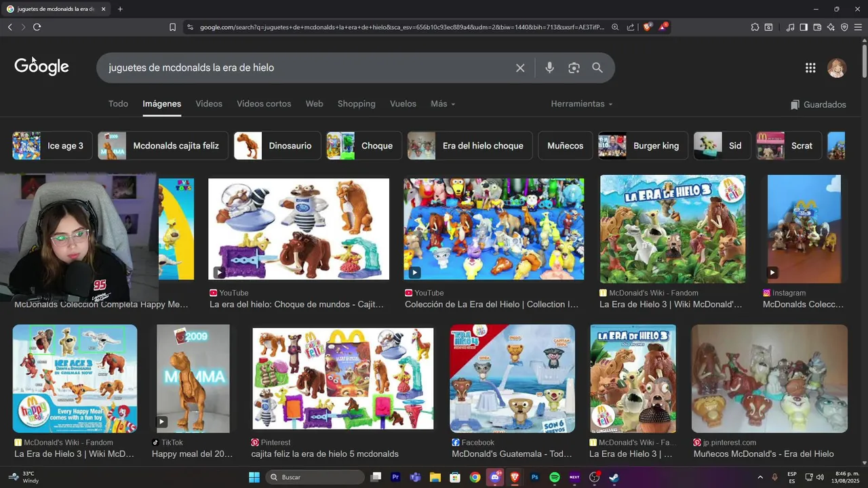The height and width of the screenshot is (488, 868).
Task: Open the Google apps grid
Action: pyautogui.click(x=810, y=68)
